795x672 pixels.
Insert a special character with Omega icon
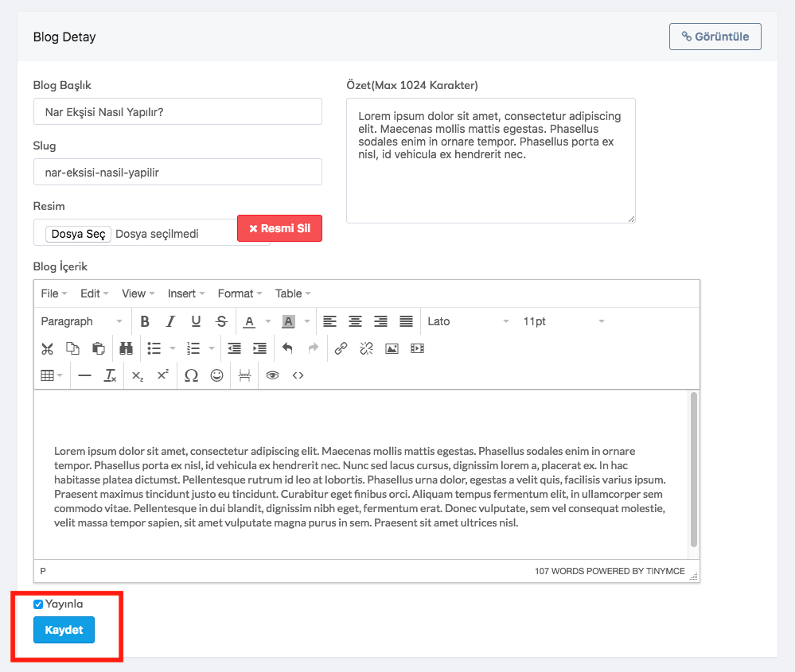click(x=191, y=375)
